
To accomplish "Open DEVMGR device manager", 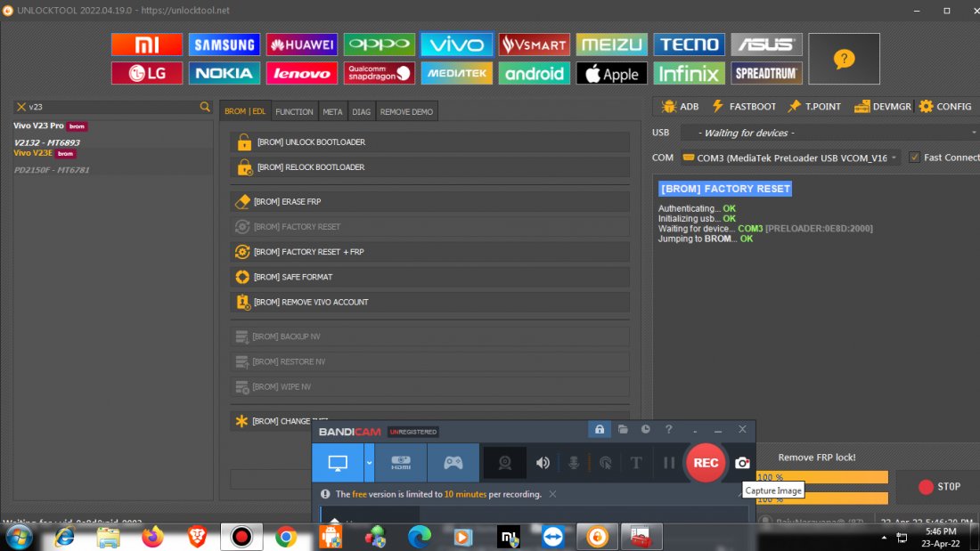I will pos(883,106).
